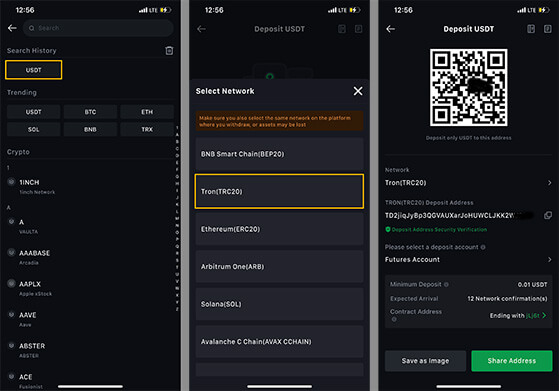Change network via Tron(TRC20) chevron
The height and width of the screenshot is (391, 559).
(x=549, y=183)
